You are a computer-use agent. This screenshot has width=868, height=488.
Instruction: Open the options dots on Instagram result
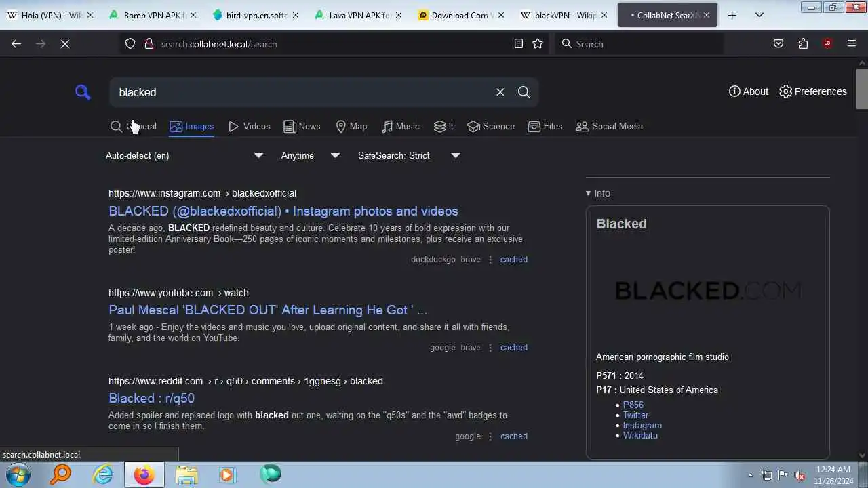(x=490, y=260)
